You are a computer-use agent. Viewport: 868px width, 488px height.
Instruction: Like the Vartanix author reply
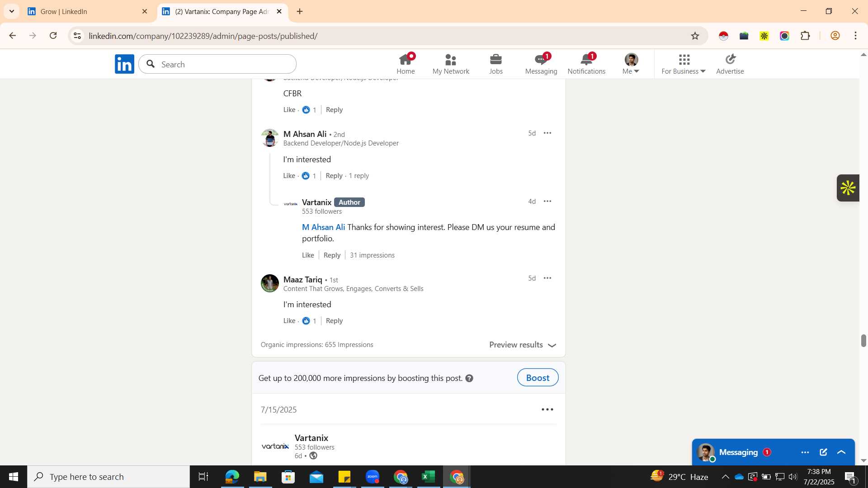308,255
